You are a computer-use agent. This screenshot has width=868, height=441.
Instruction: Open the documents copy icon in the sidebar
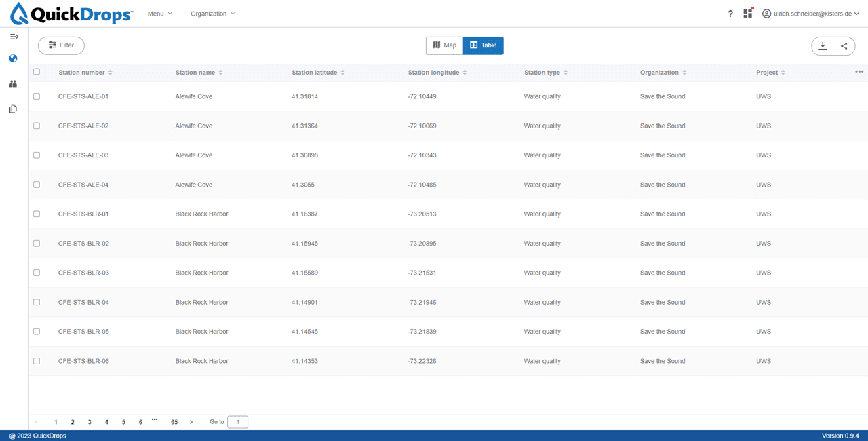[x=13, y=109]
